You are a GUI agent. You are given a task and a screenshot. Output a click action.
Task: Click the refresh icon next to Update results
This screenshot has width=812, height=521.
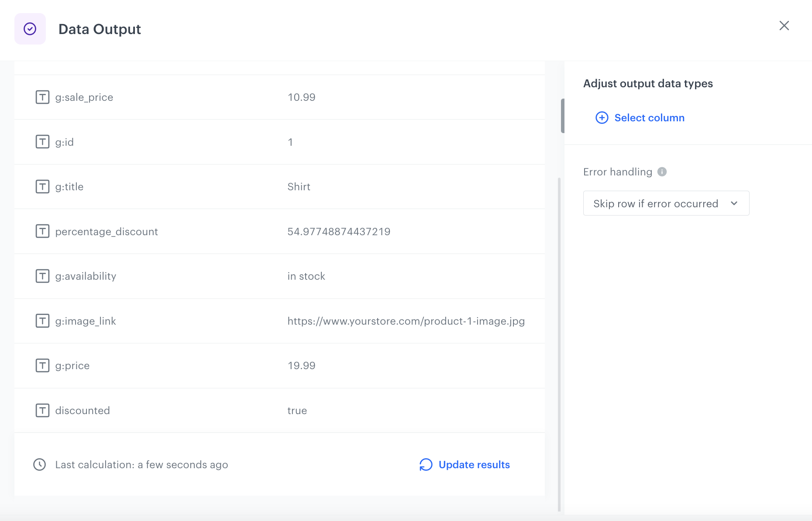426,465
